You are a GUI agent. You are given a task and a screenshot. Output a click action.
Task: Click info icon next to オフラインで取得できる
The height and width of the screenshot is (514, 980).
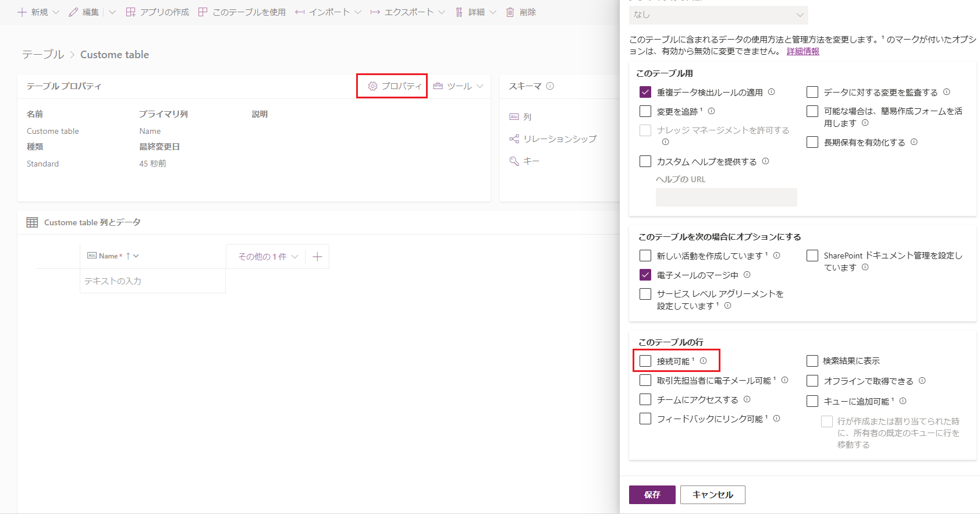[922, 381]
